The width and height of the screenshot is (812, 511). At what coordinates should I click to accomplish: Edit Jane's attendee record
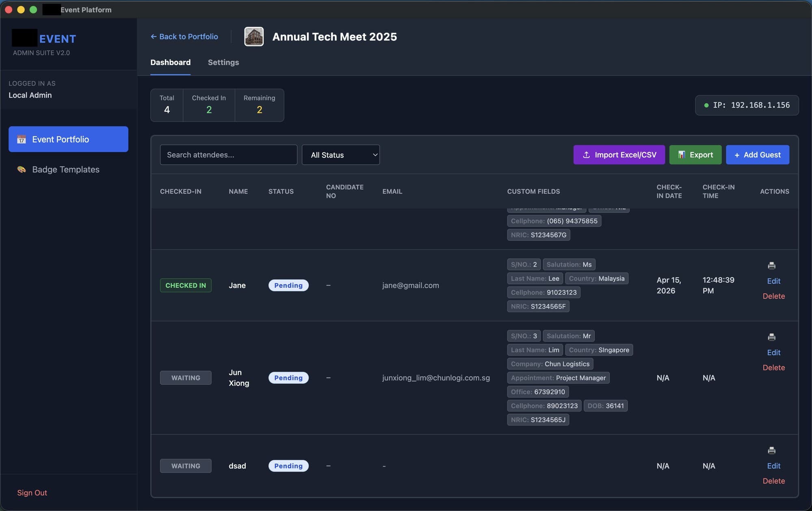click(x=773, y=281)
